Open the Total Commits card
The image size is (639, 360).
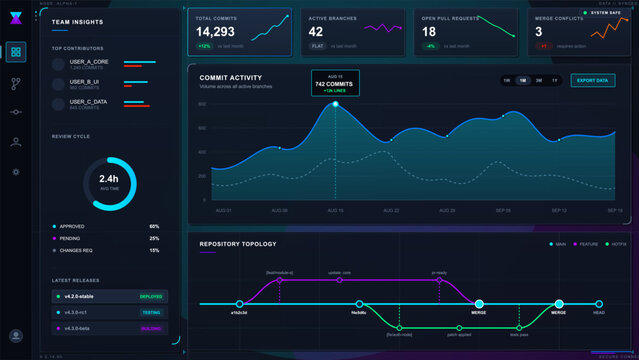[x=240, y=32]
